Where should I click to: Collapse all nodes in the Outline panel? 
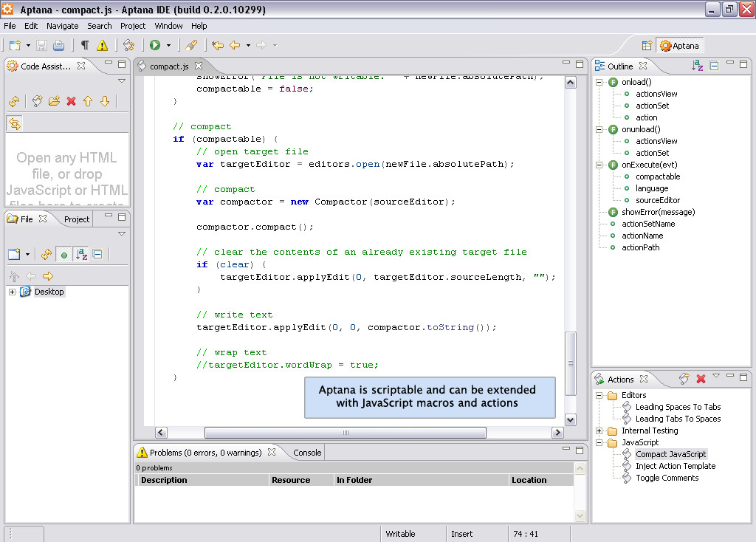(714, 66)
